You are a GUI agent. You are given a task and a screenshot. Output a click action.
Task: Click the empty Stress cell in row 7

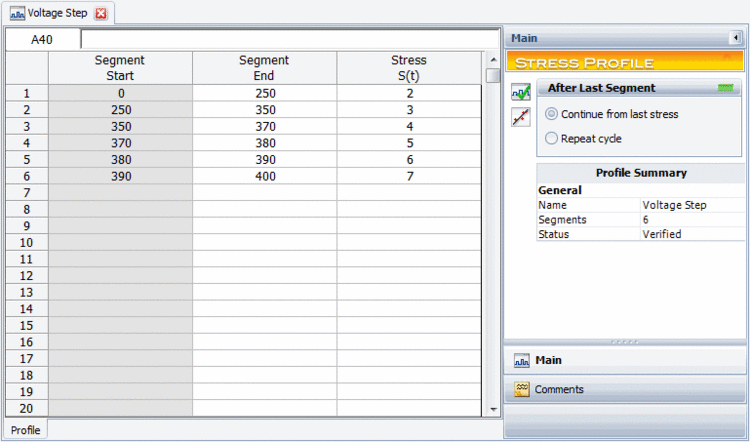point(409,193)
